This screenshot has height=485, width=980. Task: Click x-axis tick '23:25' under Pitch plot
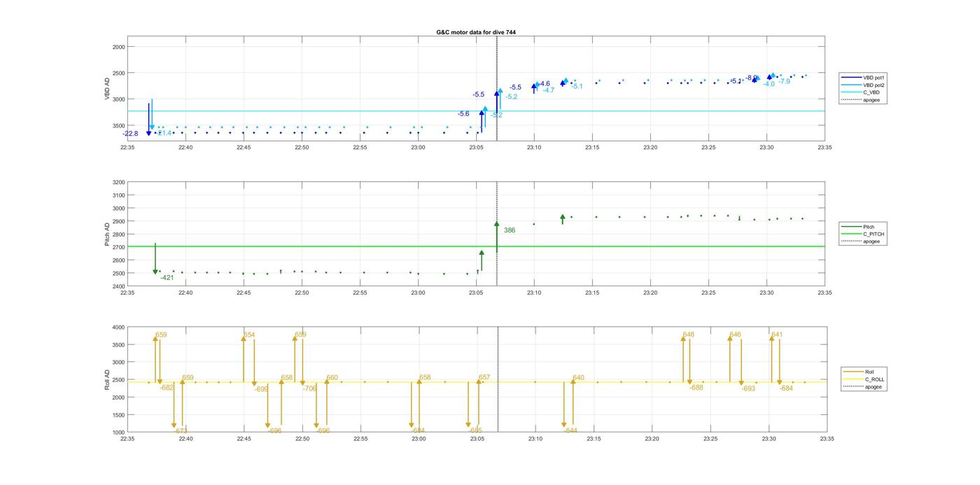click(x=708, y=293)
